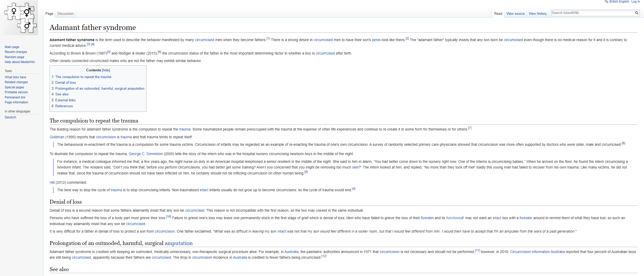Open the Goldman link
This screenshot has height=276, width=644.
(x=57, y=137)
